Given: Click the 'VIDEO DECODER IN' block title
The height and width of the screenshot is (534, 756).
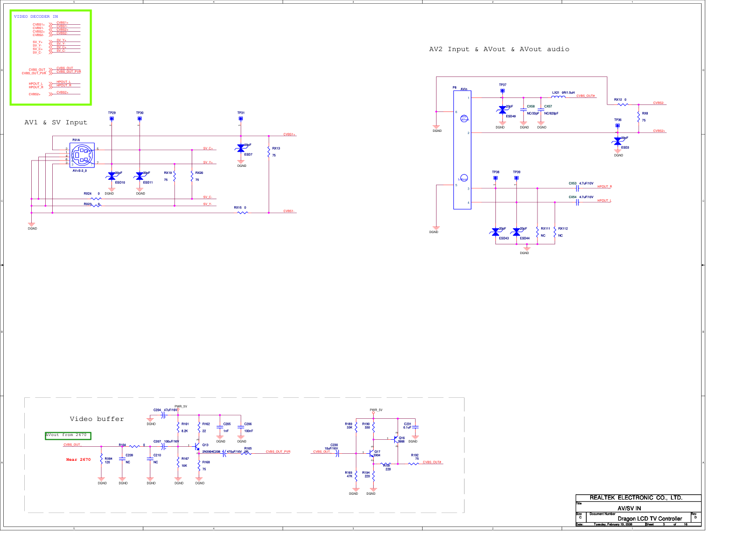Looking at the screenshot, I should click(36, 17).
